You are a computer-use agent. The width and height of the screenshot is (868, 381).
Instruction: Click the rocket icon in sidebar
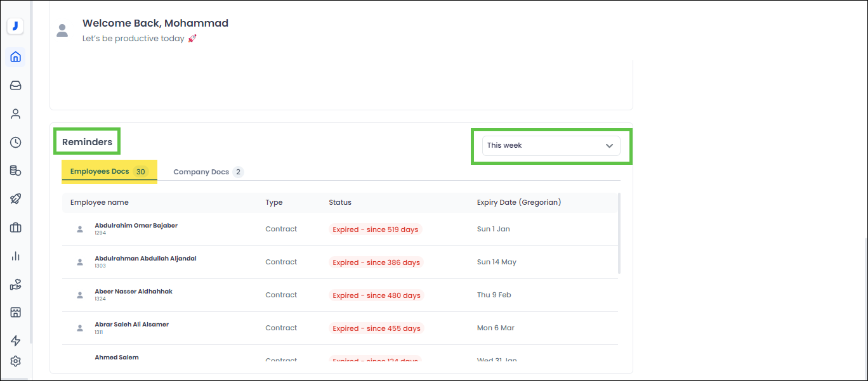click(x=16, y=199)
